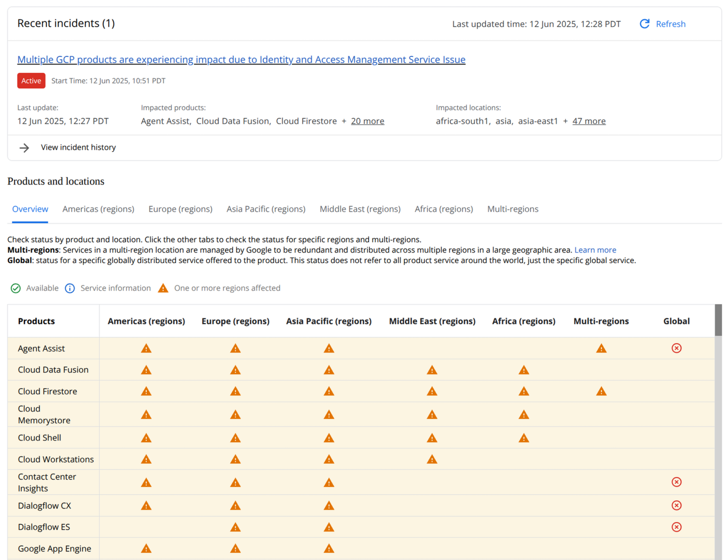Click the Multi-regions column header
Screen dimensions: 728x560
tap(601, 321)
